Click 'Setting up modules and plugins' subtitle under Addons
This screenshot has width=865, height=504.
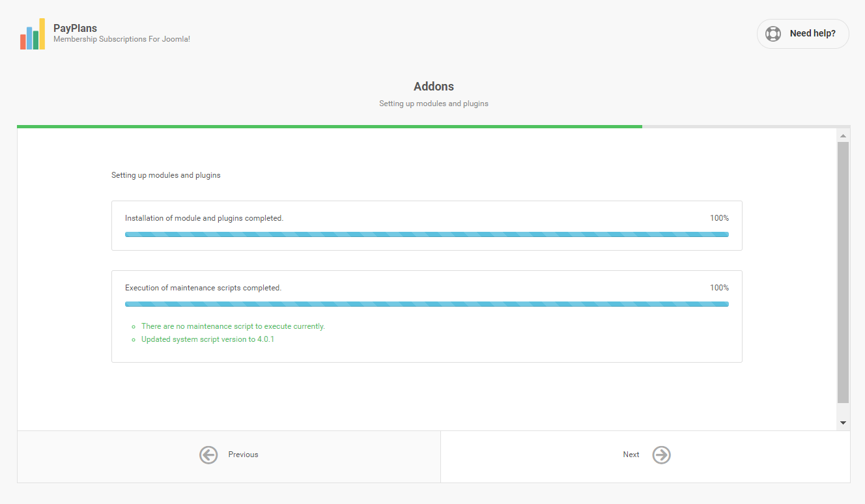click(x=434, y=104)
